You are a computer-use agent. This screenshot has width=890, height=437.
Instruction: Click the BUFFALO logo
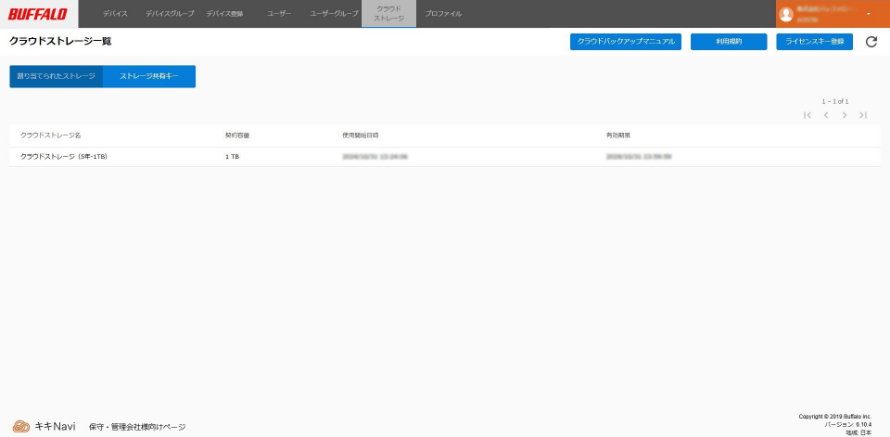[x=38, y=14]
